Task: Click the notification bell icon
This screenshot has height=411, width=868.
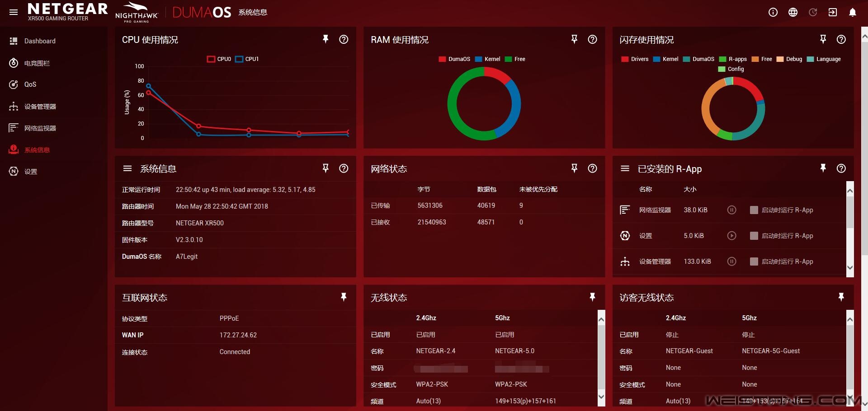Action: 852,13
